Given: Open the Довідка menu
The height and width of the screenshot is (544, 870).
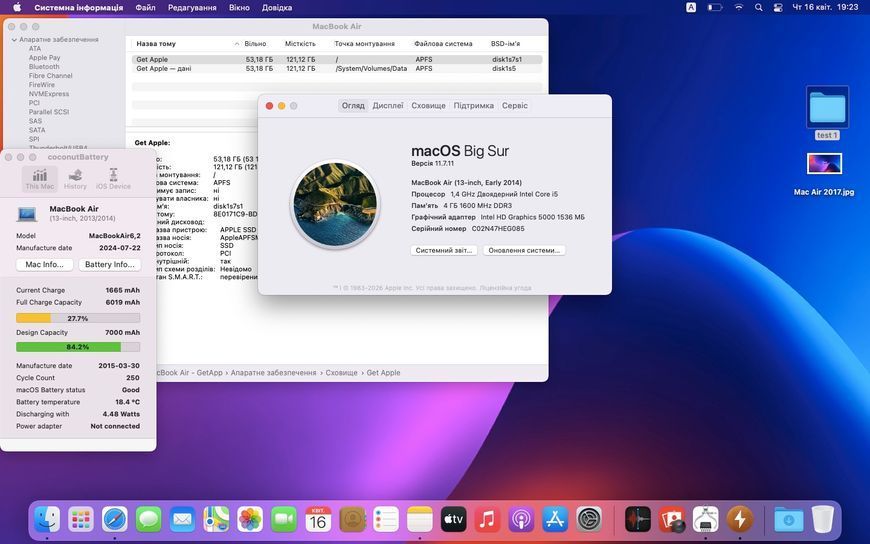Looking at the screenshot, I should [x=276, y=8].
